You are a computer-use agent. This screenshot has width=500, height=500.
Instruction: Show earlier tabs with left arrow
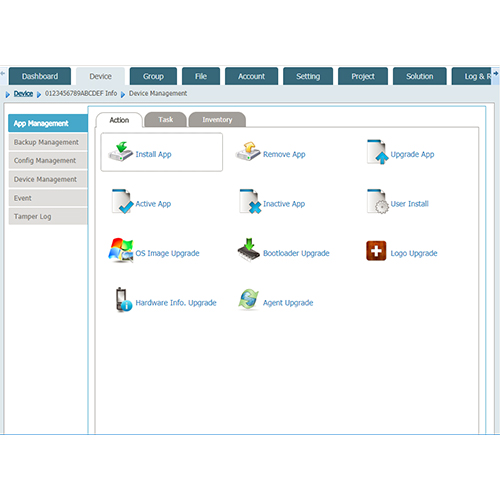pos(3,73)
